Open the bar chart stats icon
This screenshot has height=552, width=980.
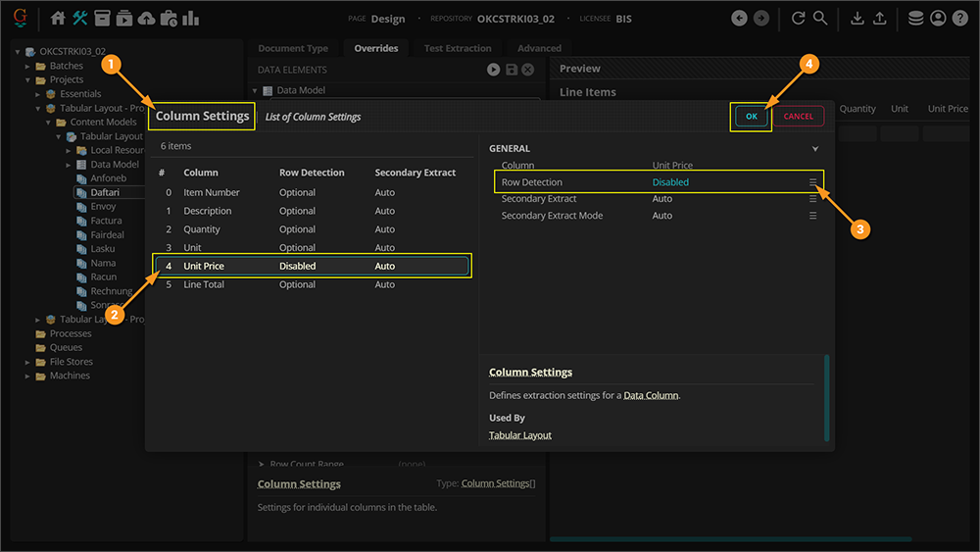[190, 19]
